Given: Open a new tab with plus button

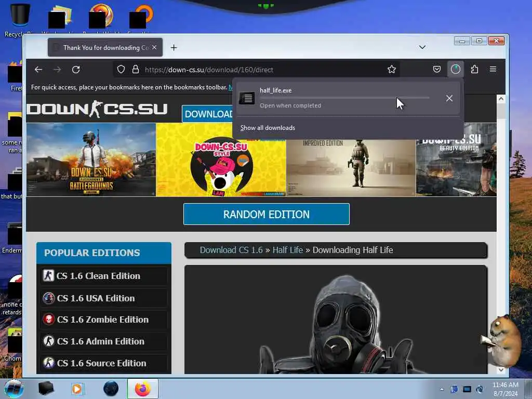Looking at the screenshot, I should 174,47.
